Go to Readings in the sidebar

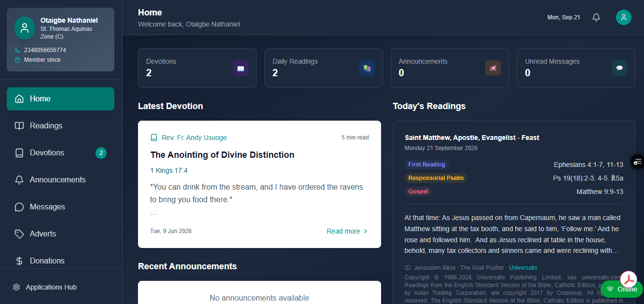click(x=60, y=126)
